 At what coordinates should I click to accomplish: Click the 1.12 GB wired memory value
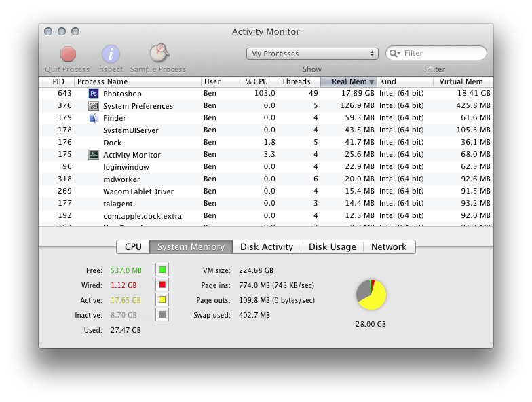[123, 285]
